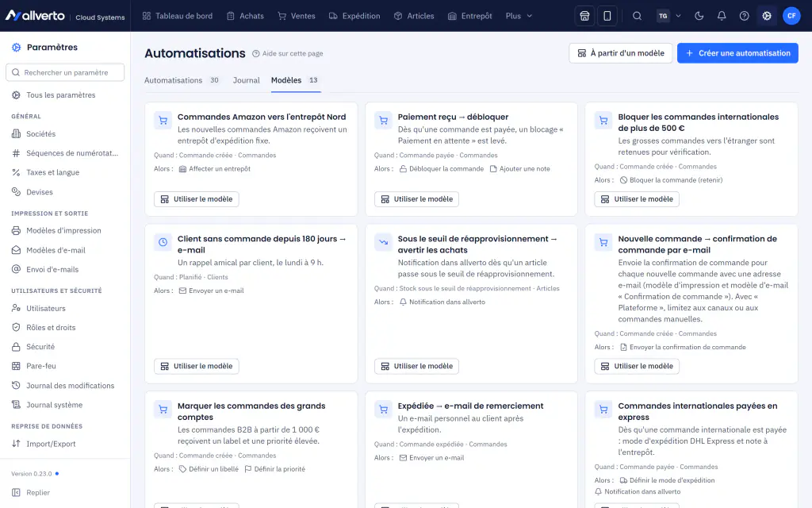Click À partir d'un modèle button
Image resolution: width=812 pixels, height=508 pixels.
pyautogui.click(x=620, y=53)
